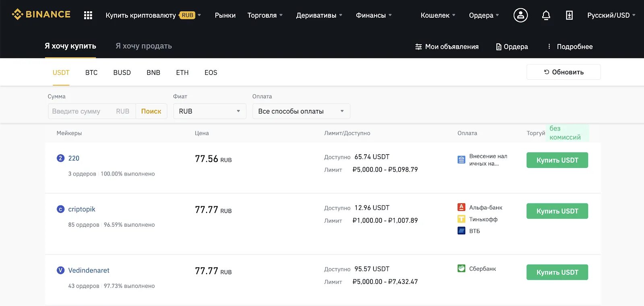
Task: Select the BUSD tab
Action: click(x=122, y=72)
